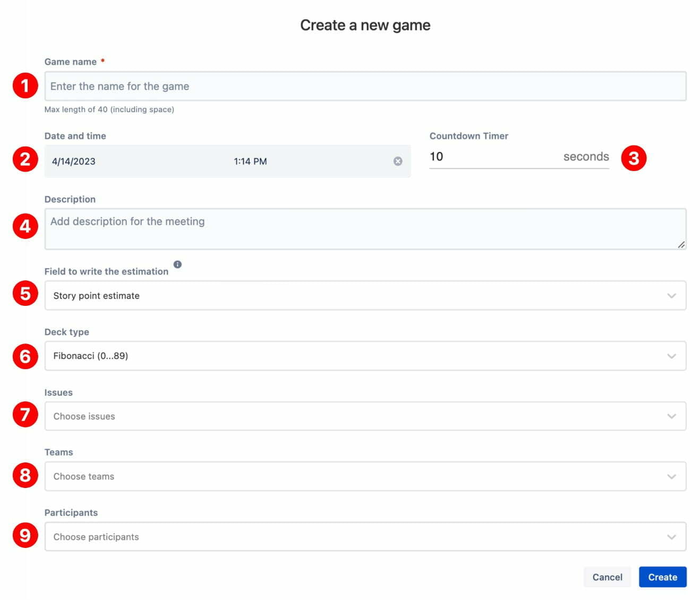Click the chevron on the Participants field
Viewport: 700px width, 600px height.
[671, 536]
